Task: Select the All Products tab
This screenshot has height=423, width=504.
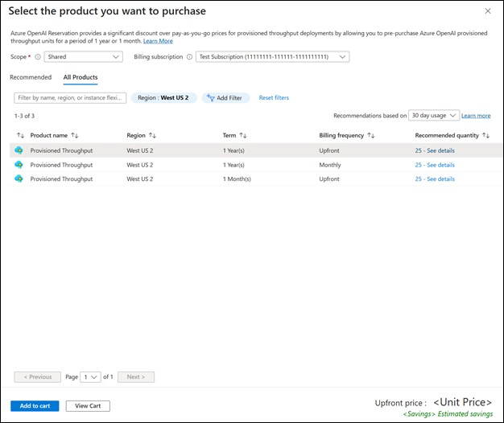Action: click(x=81, y=77)
